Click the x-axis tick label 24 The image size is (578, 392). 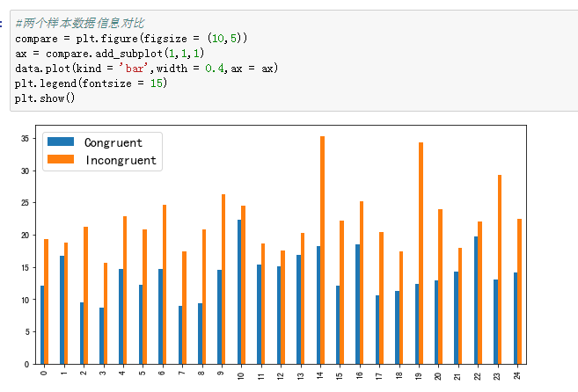(517, 375)
